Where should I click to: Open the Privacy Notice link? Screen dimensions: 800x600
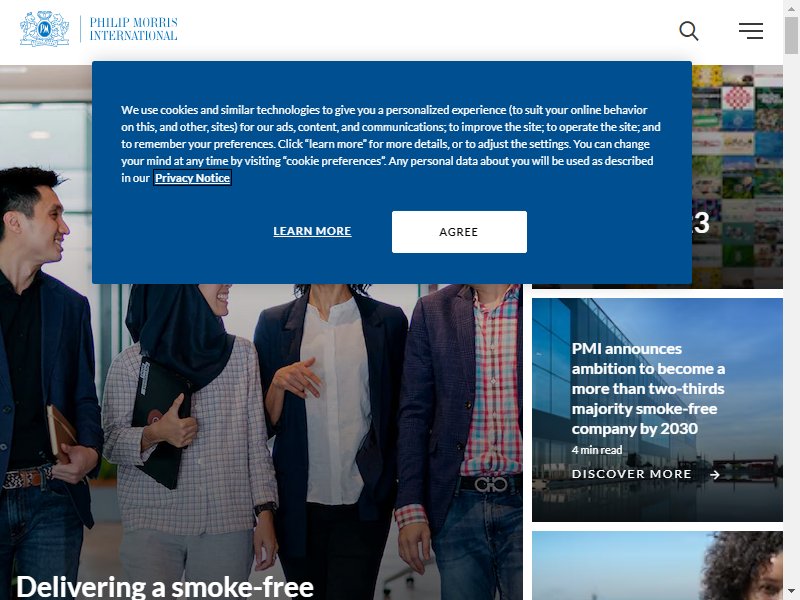coord(192,178)
